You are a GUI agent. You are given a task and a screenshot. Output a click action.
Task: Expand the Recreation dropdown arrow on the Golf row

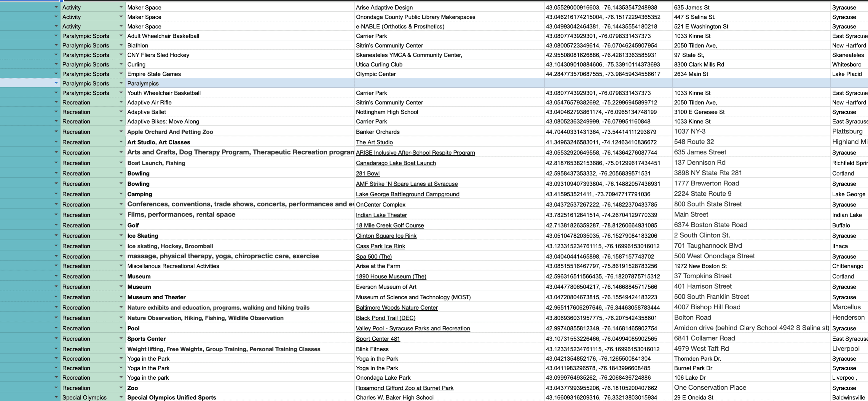pyautogui.click(x=121, y=225)
